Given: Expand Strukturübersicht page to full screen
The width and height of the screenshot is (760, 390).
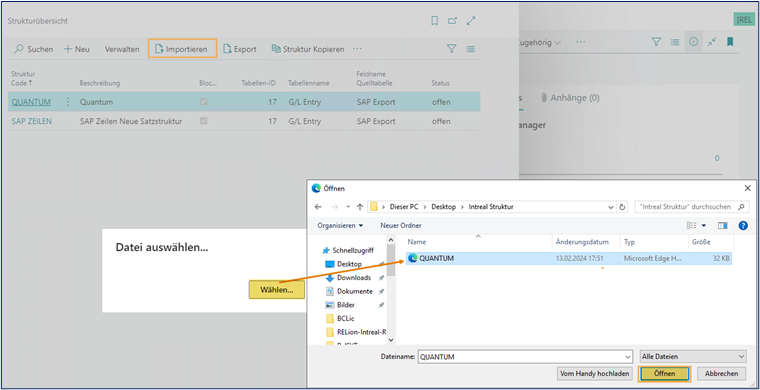Looking at the screenshot, I should pos(471,21).
